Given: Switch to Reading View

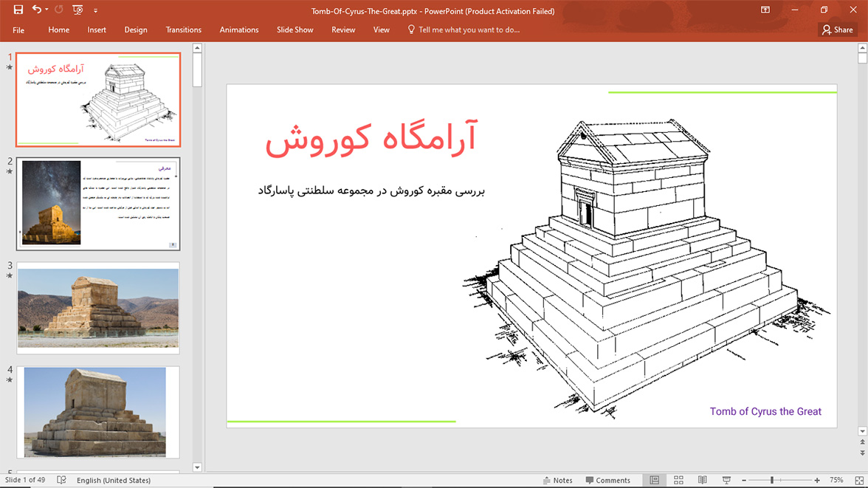Looking at the screenshot, I should 703,480.
